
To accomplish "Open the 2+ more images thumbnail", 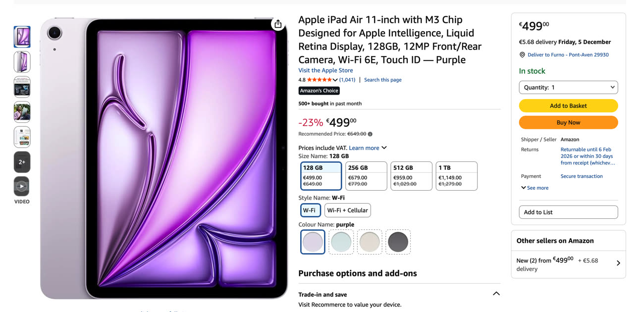I will tap(22, 162).
